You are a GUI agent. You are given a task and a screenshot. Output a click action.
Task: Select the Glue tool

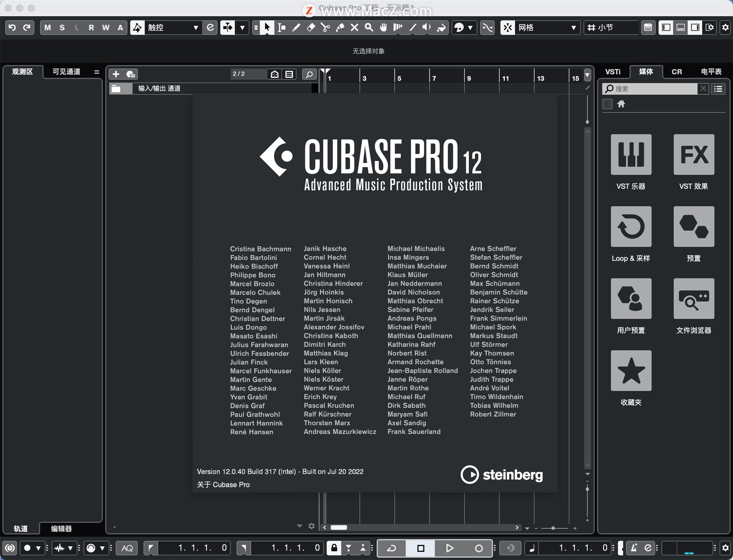340,27
